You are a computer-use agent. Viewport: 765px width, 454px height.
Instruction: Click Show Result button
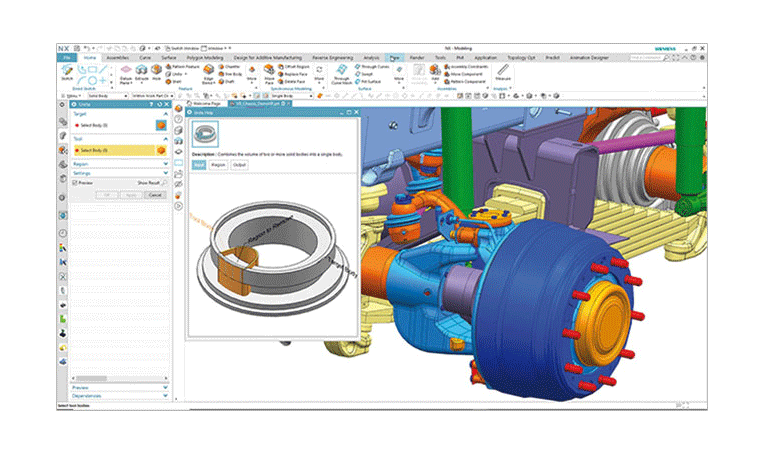click(152, 182)
